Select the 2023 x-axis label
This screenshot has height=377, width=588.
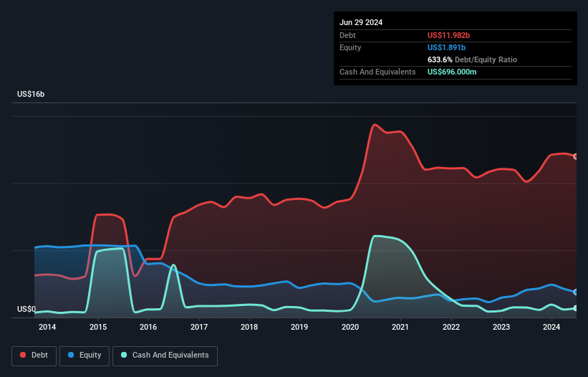(501, 327)
